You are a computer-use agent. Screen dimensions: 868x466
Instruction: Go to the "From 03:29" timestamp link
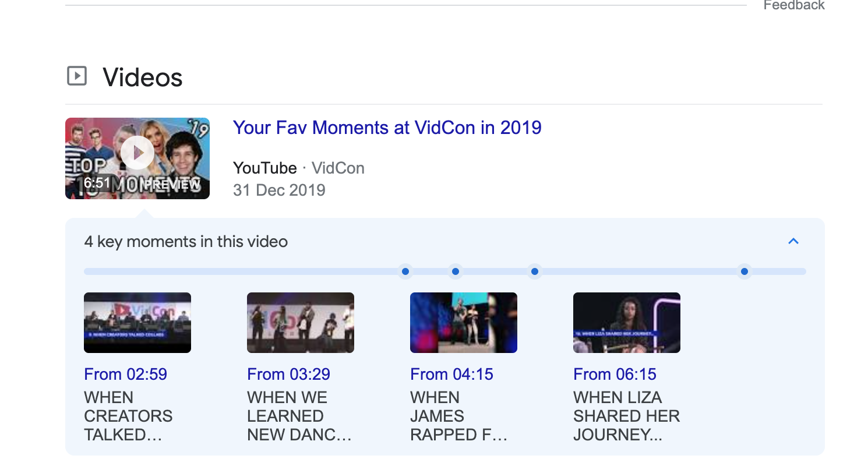pos(289,374)
